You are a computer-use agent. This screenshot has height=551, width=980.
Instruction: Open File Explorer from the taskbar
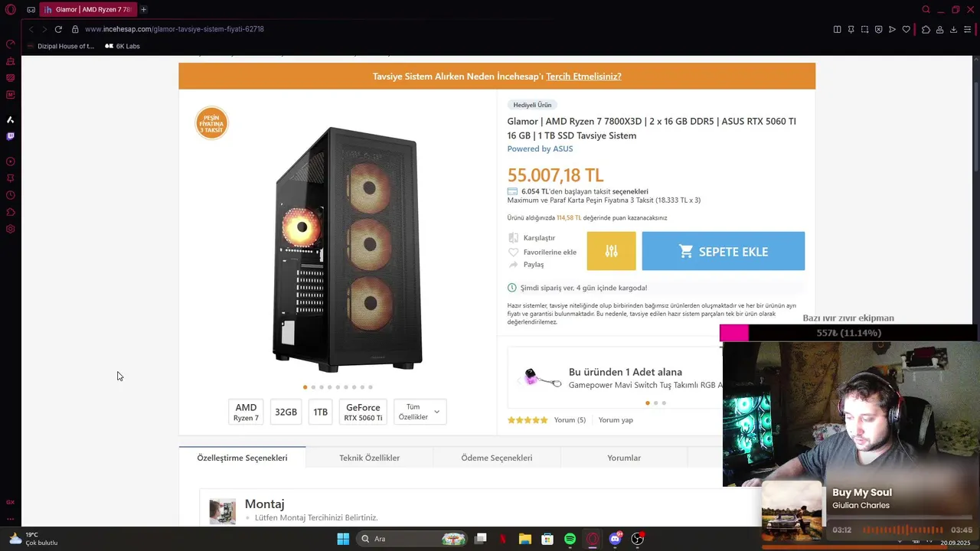pyautogui.click(x=525, y=539)
